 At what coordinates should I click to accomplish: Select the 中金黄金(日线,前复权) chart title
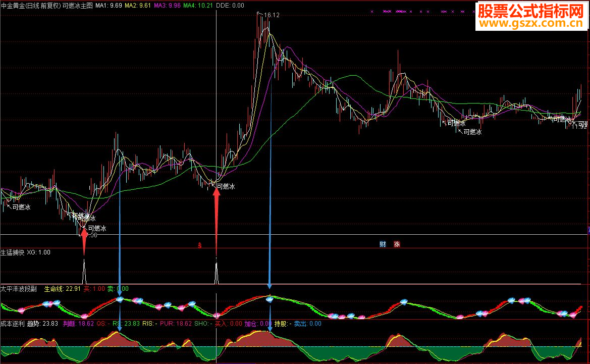click(x=31, y=6)
